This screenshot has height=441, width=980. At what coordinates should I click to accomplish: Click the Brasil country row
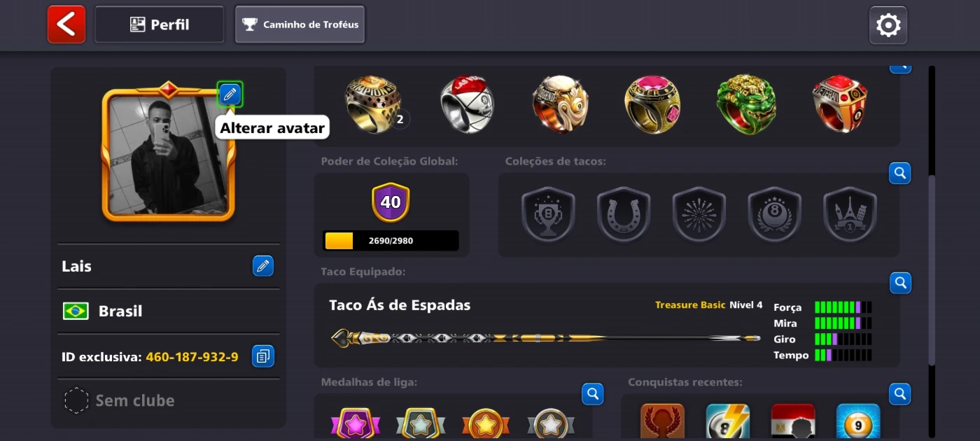168,311
